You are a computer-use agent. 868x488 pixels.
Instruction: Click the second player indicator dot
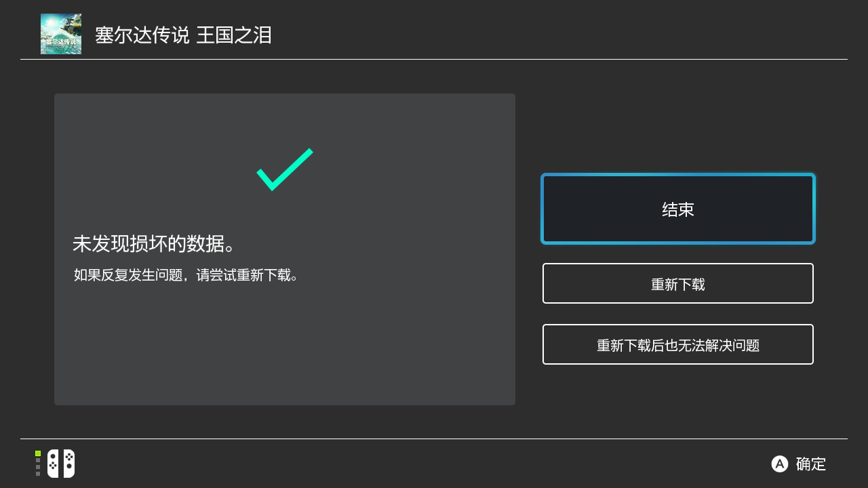pyautogui.click(x=38, y=460)
